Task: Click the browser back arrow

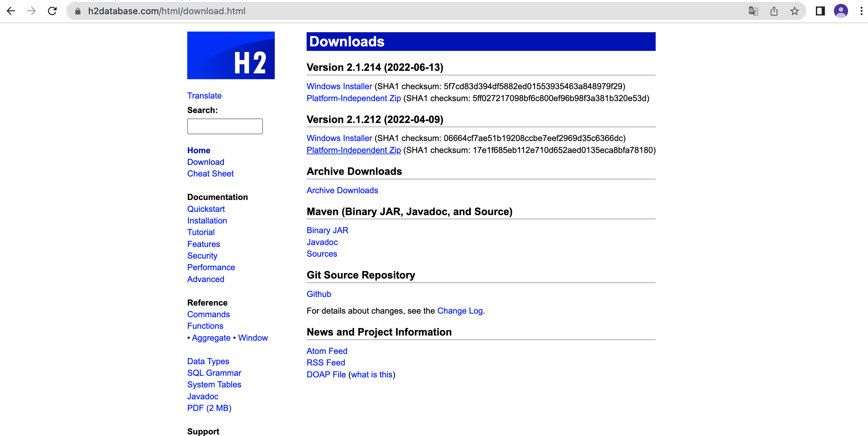Action: click(x=11, y=11)
